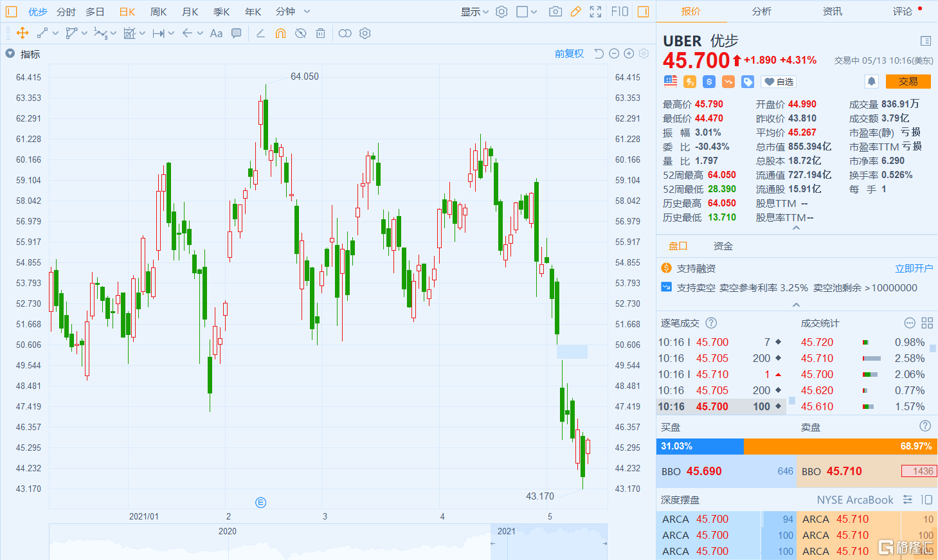Screen dimensions: 938x560
Task: Open drawing toolbar settings gear
Action: (365, 33)
